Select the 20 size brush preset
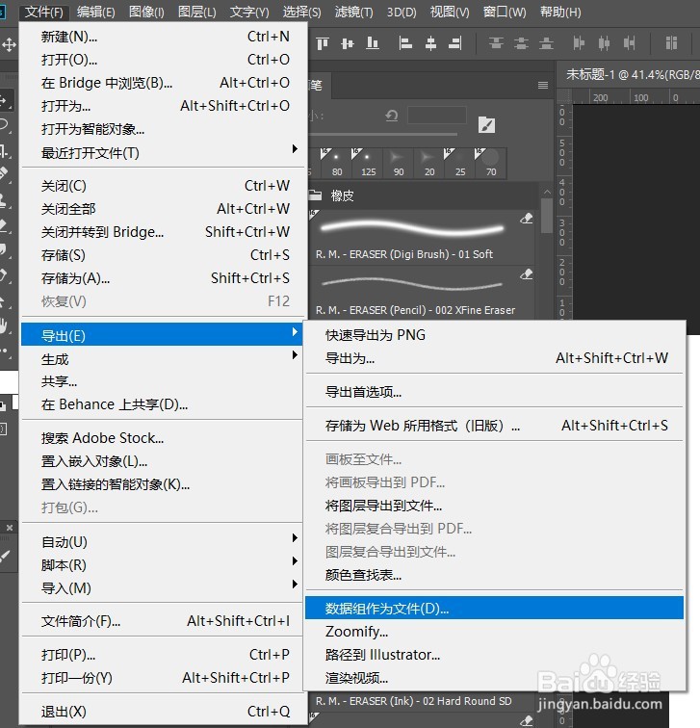This screenshot has width=700, height=728. pos(428,163)
